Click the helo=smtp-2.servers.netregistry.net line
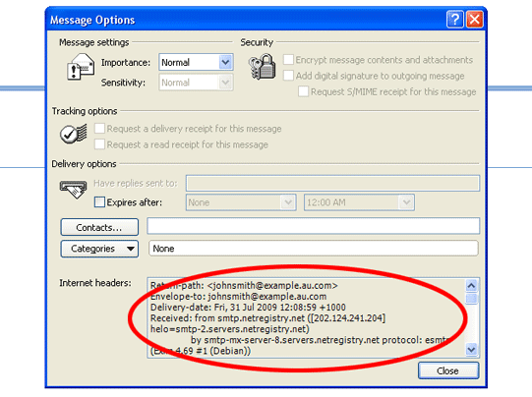This screenshot has width=532, height=397. coord(230,329)
